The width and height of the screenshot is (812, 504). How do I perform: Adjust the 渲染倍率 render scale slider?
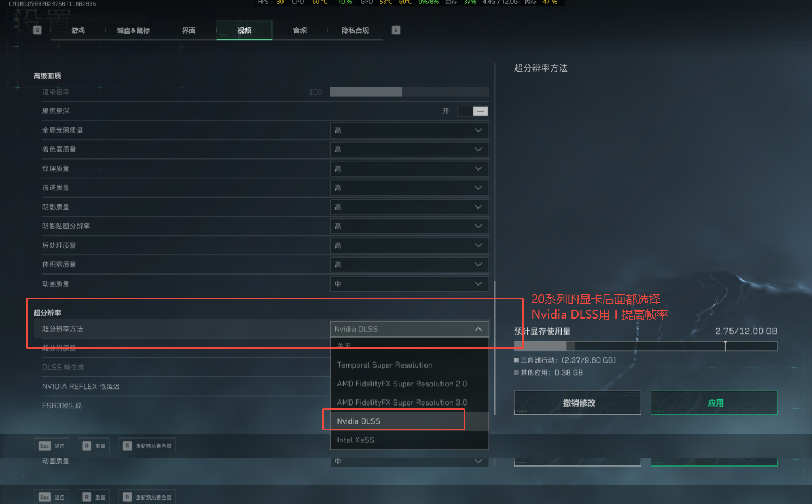click(410, 92)
